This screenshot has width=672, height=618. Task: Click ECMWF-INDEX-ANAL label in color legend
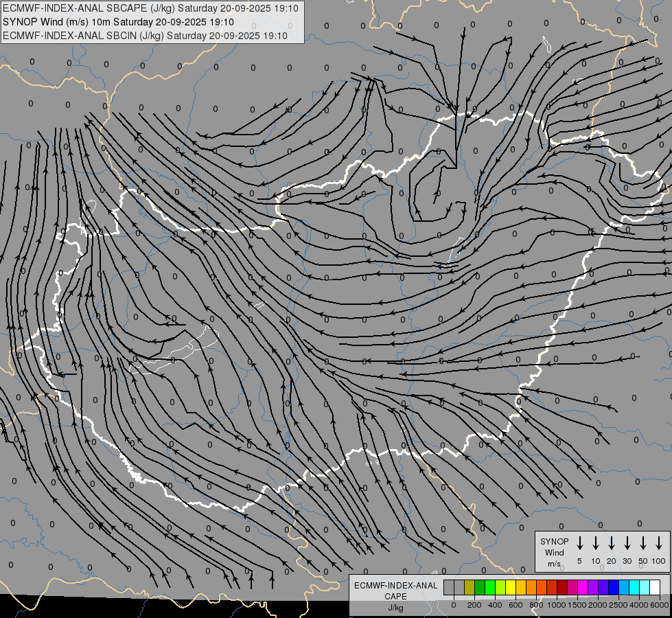click(395, 586)
